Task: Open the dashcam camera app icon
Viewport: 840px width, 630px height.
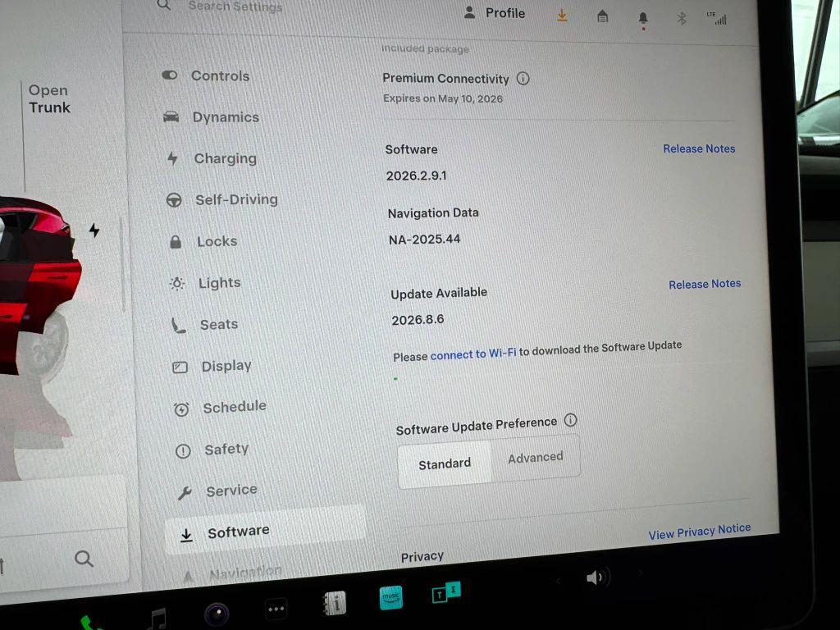Action: click(217, 614)
